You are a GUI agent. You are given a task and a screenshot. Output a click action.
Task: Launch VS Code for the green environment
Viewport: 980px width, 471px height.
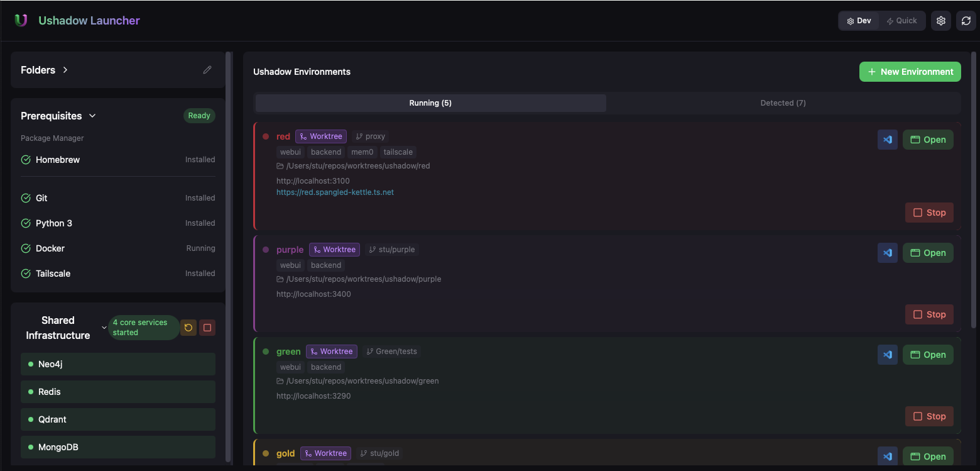point(887,354)
